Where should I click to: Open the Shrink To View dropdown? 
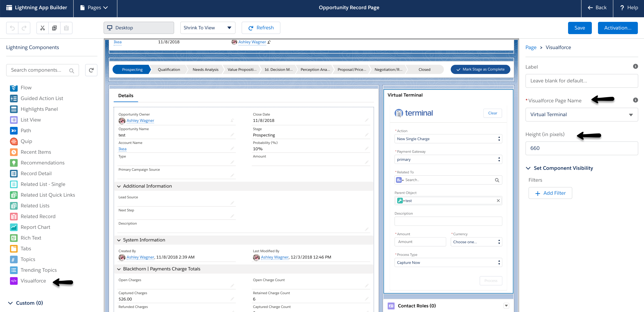[x=208, y=28]
